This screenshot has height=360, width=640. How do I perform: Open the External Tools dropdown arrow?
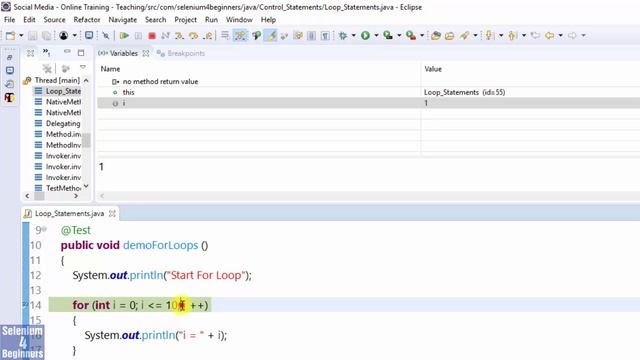pos(422,36)
